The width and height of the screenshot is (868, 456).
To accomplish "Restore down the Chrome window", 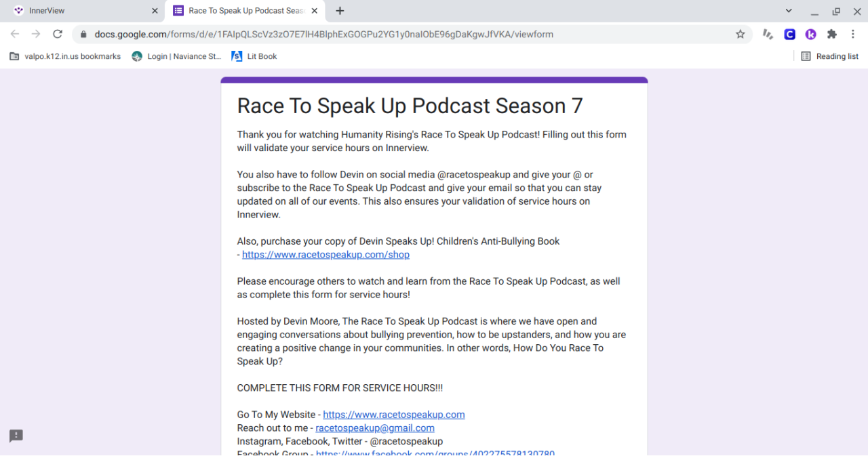I will point(836,11).
